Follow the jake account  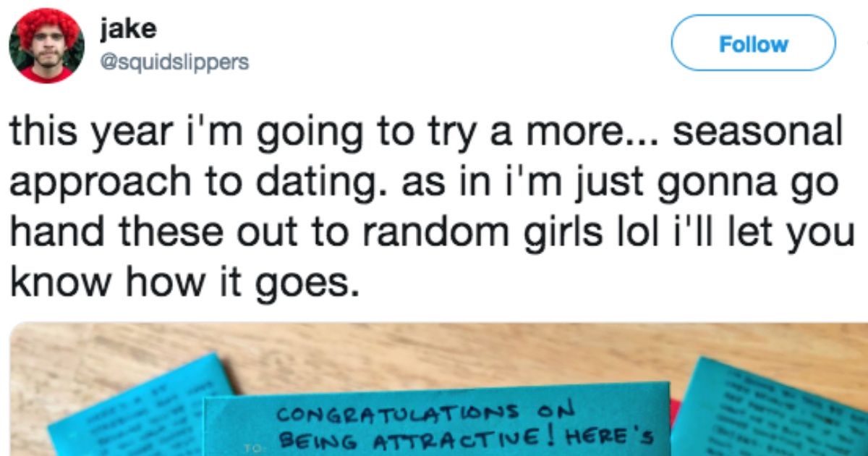coord(753,44)
